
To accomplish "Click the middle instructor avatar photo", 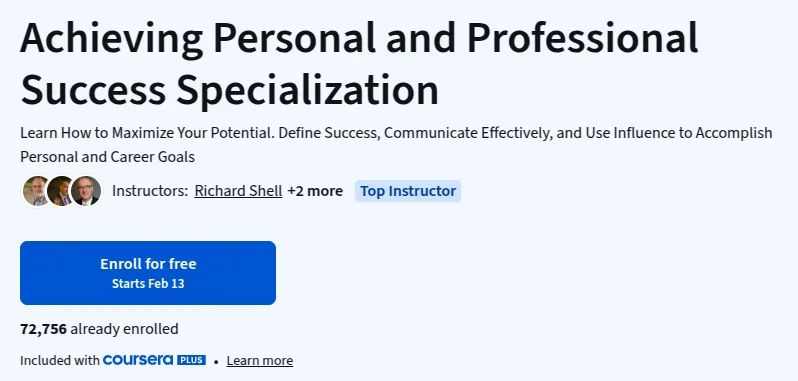I will 61,191.
